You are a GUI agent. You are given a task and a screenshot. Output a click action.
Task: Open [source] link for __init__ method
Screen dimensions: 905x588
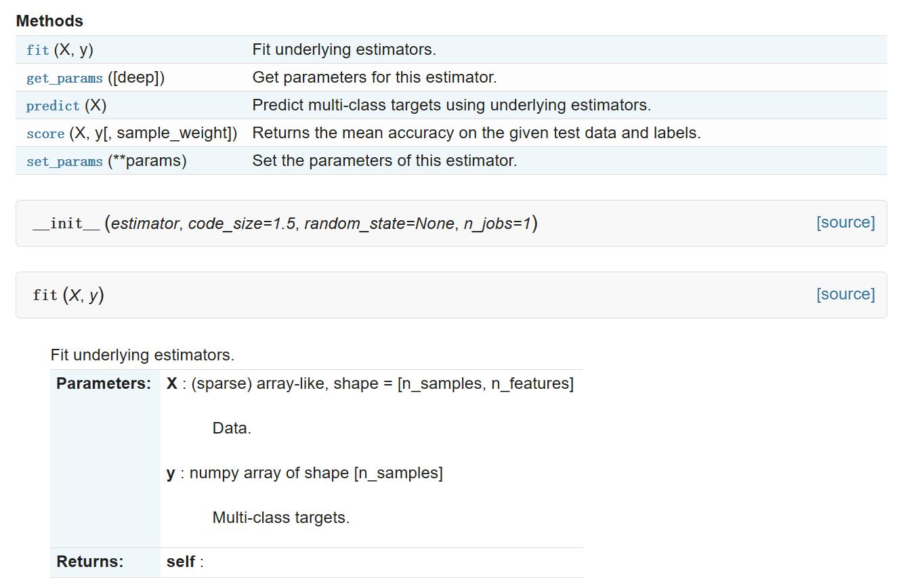845,222
